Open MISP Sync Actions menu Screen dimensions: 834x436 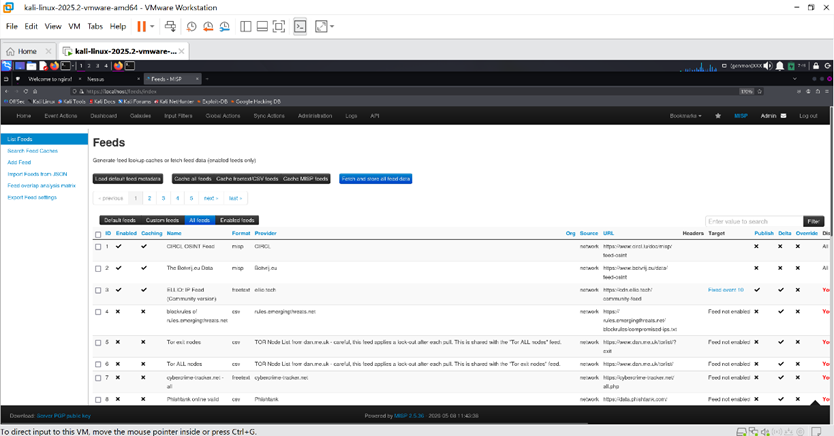point(269,115)
